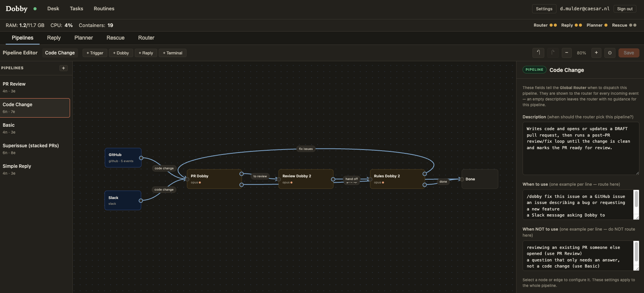Screen dimensions: 644x293
Task: Select the PR Dobby node
Action: (x=214, y=179)
